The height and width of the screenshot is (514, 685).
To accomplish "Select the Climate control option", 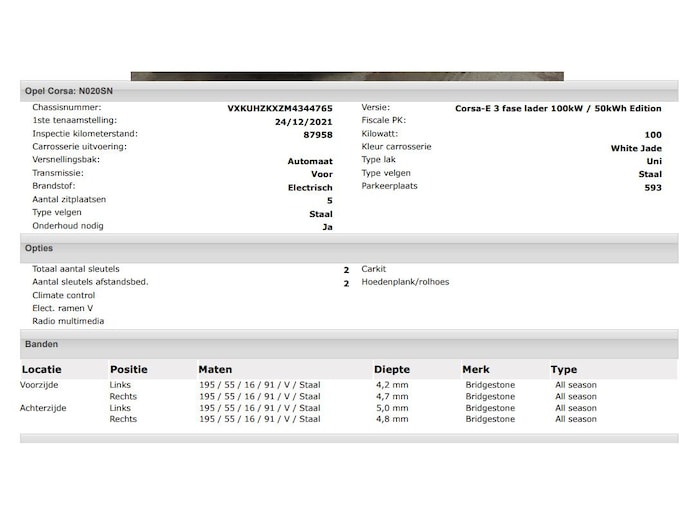I will [x=63, y=295].
